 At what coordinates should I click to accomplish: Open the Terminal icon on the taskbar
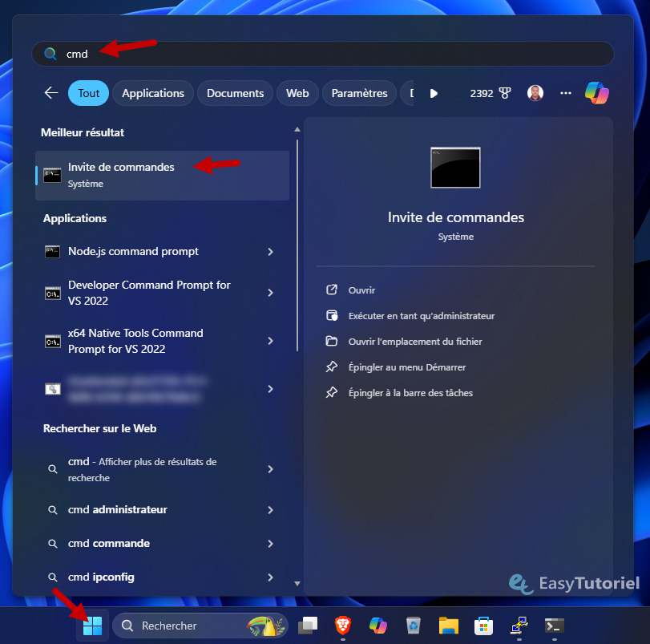[x=554, y=625]
